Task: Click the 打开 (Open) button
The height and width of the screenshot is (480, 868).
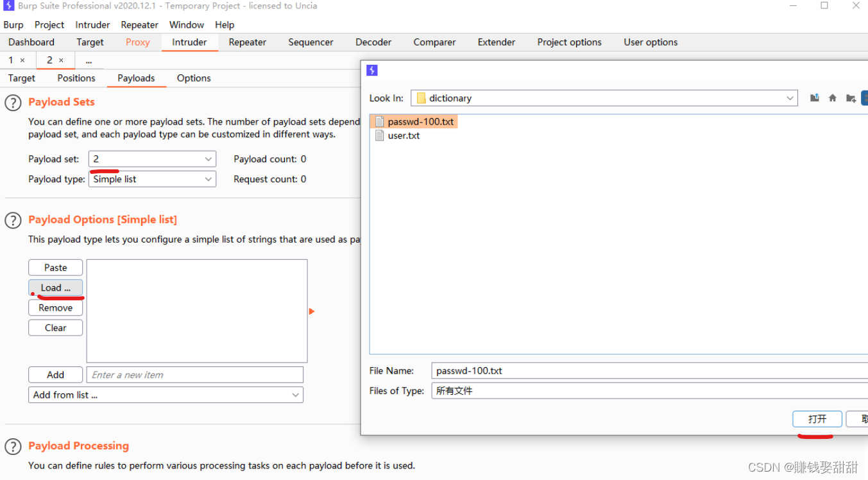Action: [x=817, y=419]
